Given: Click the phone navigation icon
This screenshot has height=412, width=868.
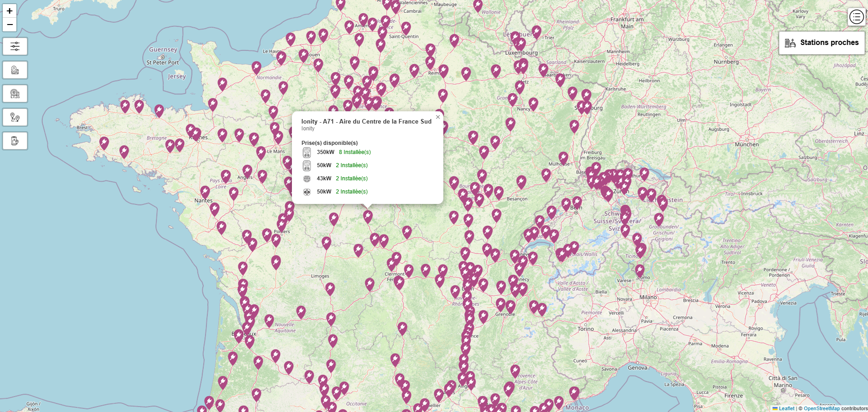Looking at the screenshot, I should (x=15, y=141).
